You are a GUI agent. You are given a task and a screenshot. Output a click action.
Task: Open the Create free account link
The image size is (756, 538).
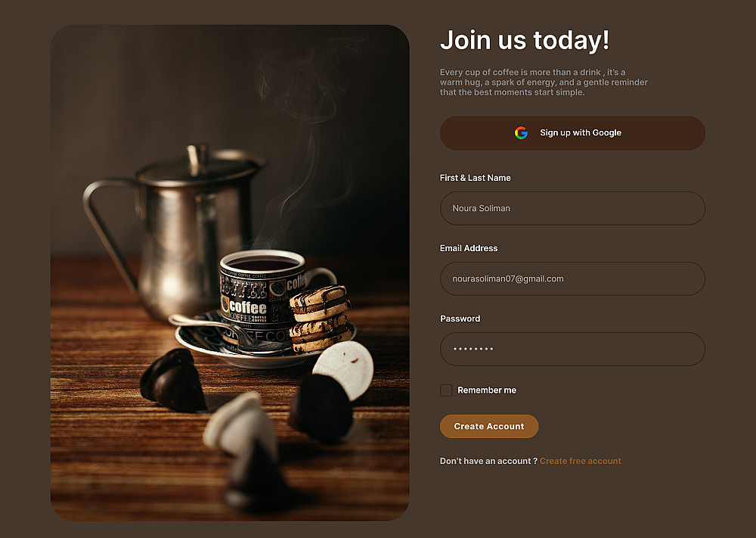[x=580, y=461]
